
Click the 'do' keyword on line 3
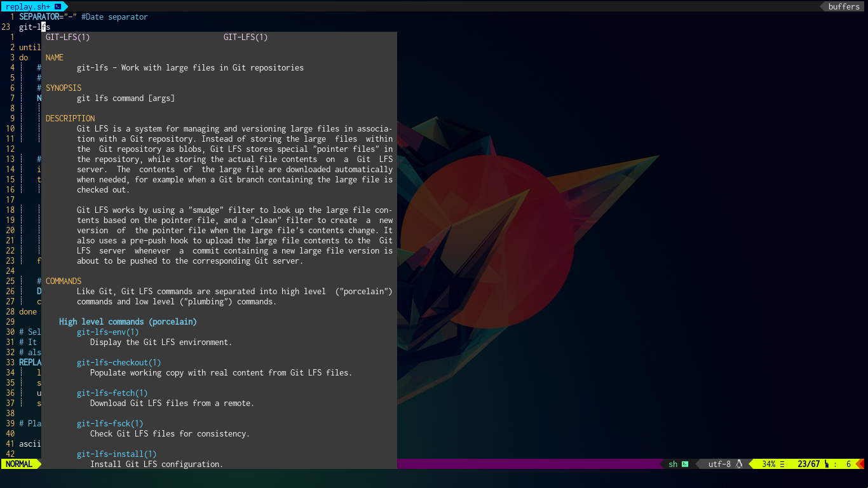24,57
